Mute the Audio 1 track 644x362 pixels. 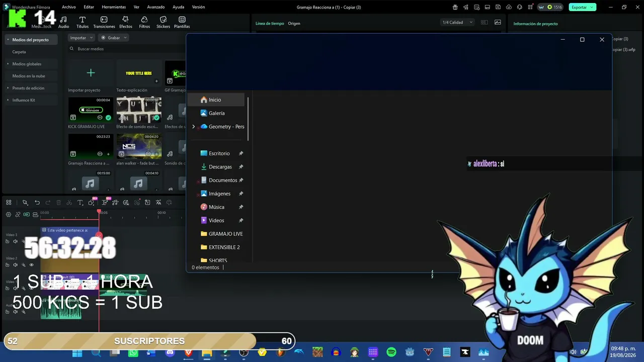tap(15, 312)
